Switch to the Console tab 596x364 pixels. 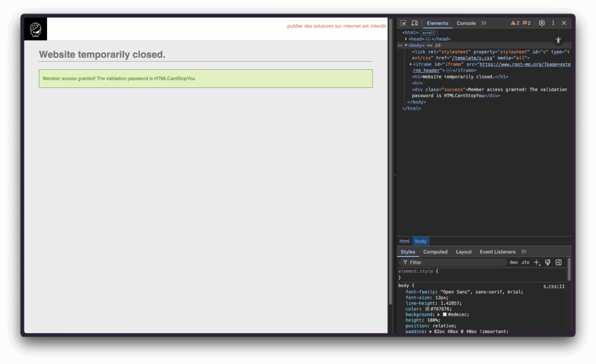[x=466, y=23]
